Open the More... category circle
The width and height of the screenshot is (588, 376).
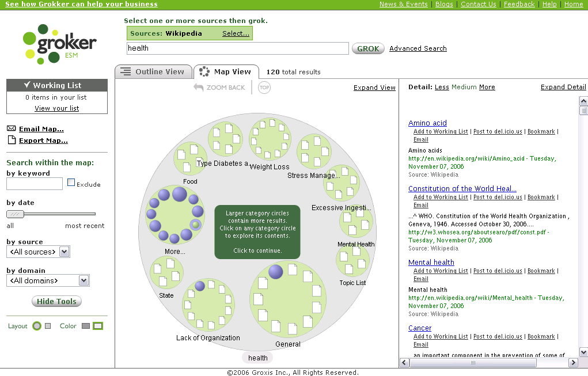[175, 215]
